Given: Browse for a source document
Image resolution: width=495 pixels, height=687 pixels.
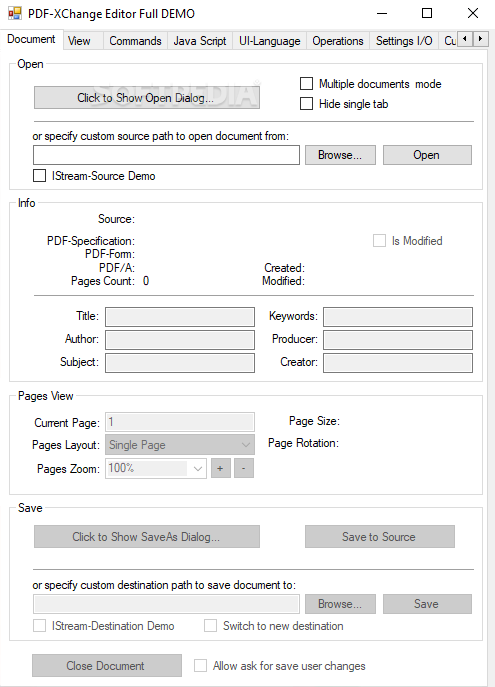Looking at the screenshot, I should tap(340, 155).
